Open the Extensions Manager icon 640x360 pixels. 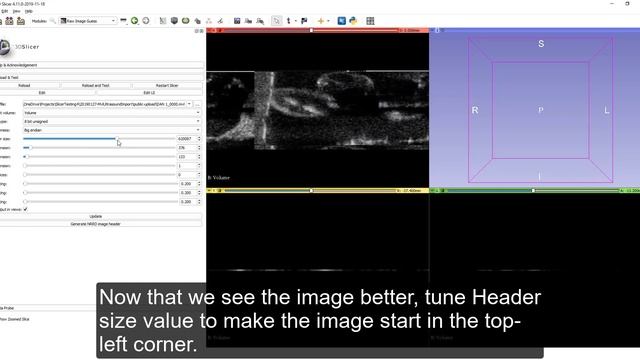342,21
